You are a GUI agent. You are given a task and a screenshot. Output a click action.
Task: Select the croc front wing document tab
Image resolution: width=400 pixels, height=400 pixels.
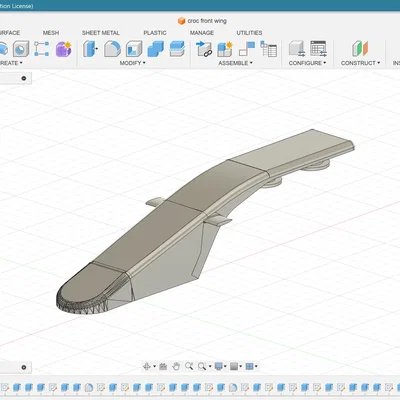(x=202, y=21)
